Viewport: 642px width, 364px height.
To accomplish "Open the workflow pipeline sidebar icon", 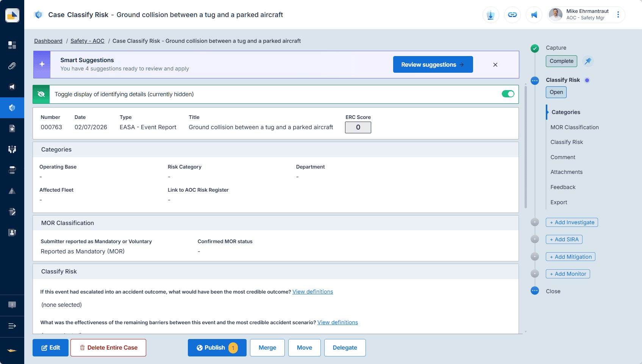I will point(12,170).
